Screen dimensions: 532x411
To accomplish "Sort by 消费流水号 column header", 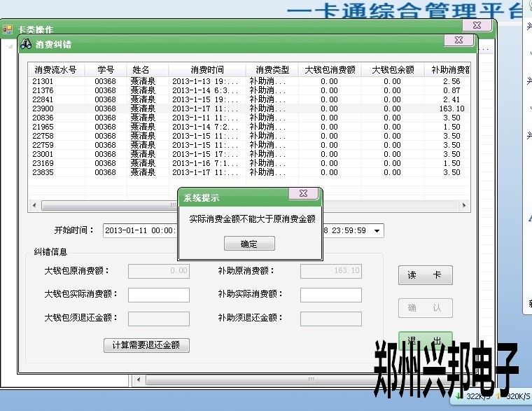I will pos(56,70).
